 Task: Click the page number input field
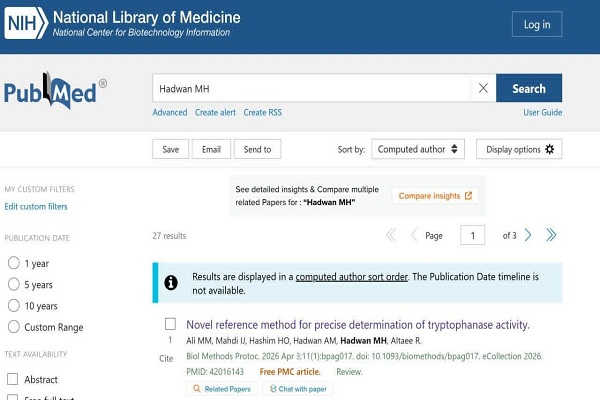click(473, 235)
